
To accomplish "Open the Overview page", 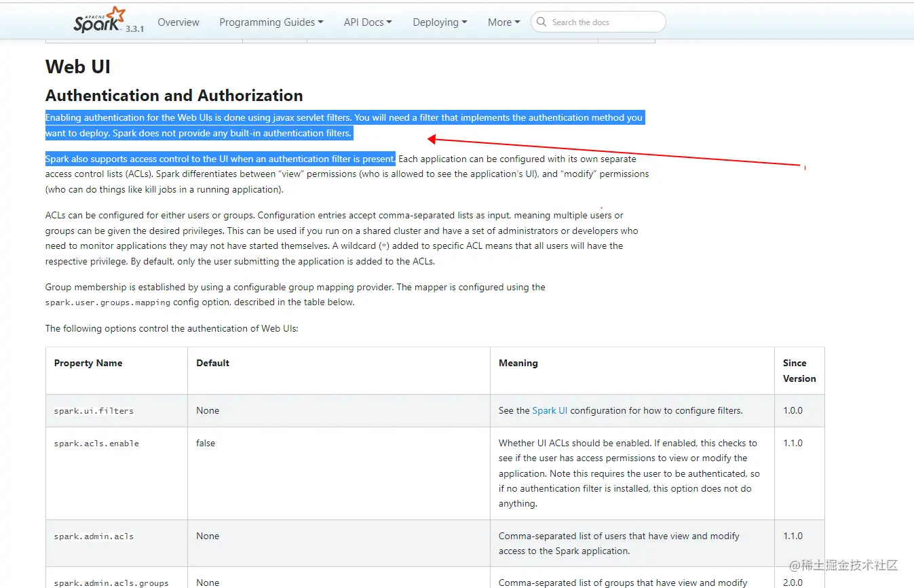I will (178, 22).
